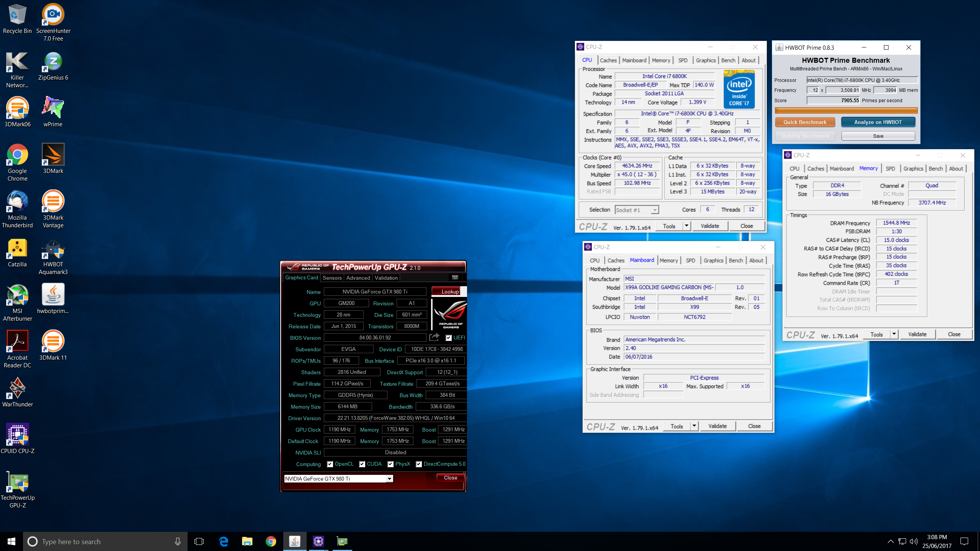
Task: Show hidden system tray icons
Action: [891, 541]
